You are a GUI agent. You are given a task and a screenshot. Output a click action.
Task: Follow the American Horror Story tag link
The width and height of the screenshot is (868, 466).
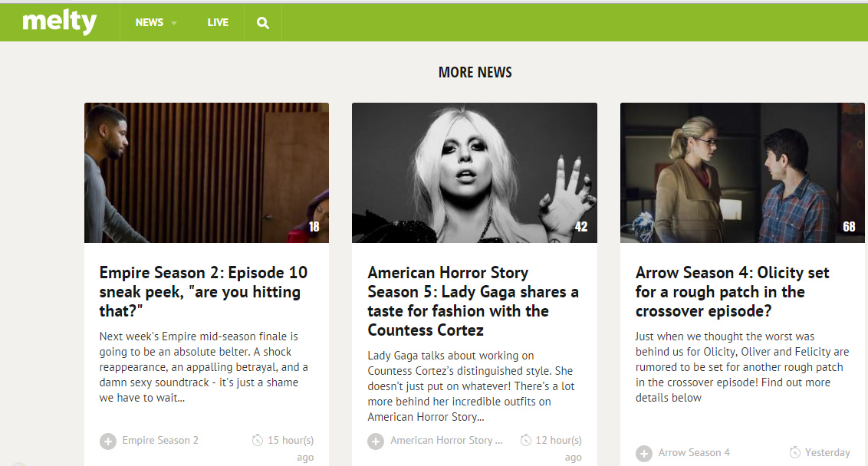click(446, 440)
